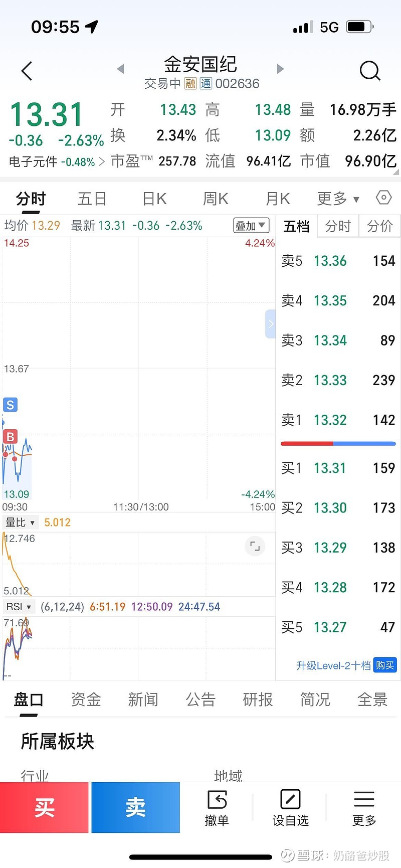Switch to the 日K chart tab

point(154,199)
